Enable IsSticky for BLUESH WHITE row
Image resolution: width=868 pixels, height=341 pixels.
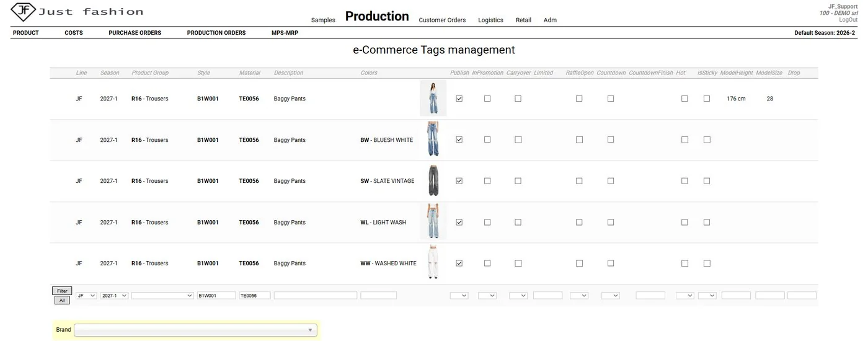(707, 139)
